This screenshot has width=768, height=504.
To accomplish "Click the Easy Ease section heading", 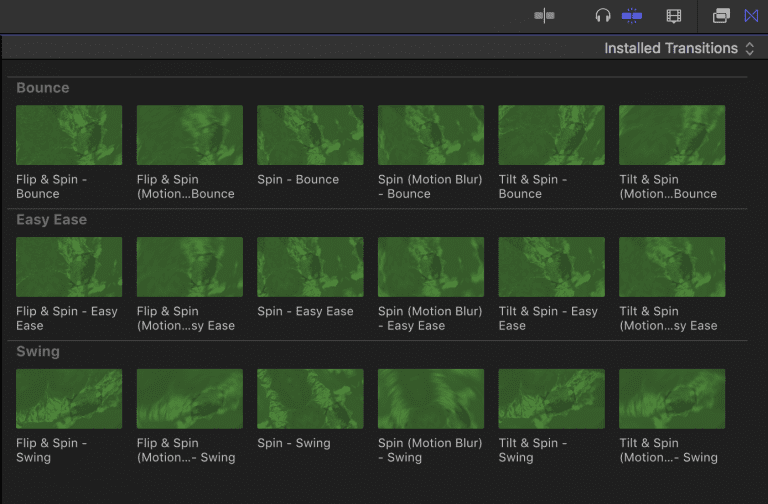I will coord(51,219).
